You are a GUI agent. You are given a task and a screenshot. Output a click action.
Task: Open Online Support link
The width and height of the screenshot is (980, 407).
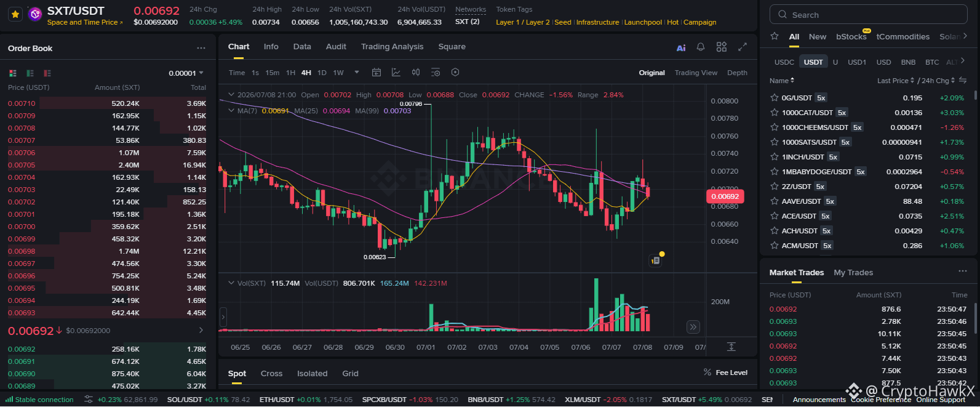click(941, 400)
